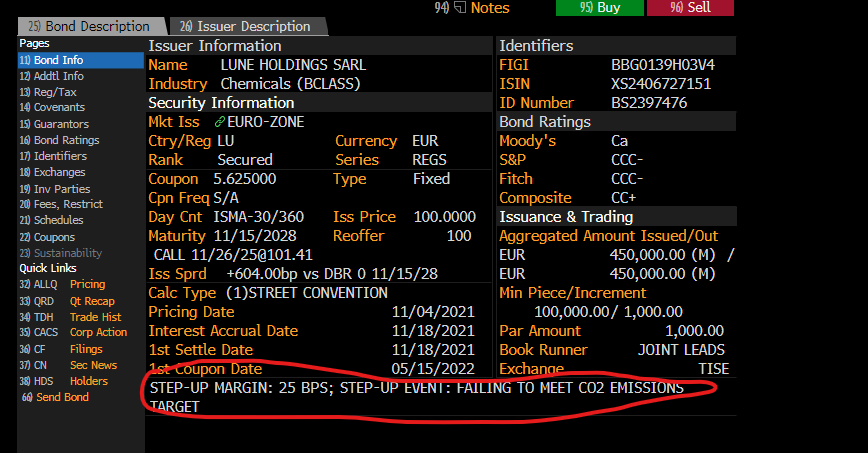
Task: Click the red Sell button
Action: click(x=690, y=8)
